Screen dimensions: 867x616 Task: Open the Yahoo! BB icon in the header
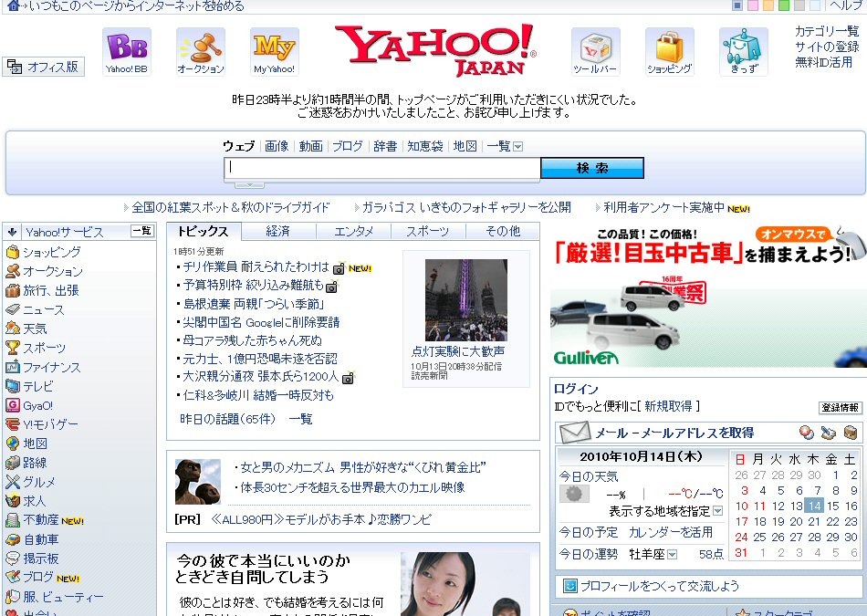[x=127, y=51]
